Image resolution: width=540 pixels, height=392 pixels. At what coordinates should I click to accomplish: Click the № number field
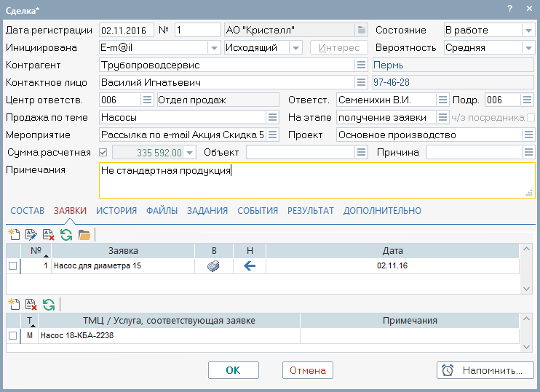(198, 31)
